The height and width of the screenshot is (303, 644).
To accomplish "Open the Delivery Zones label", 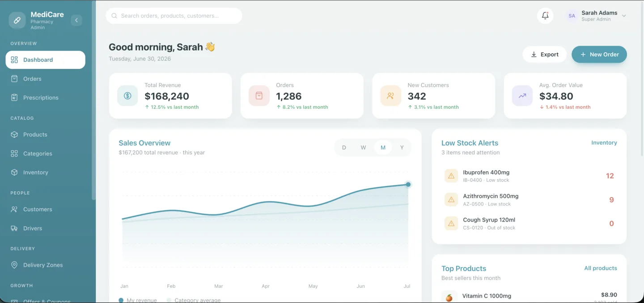I will [43, 265].
